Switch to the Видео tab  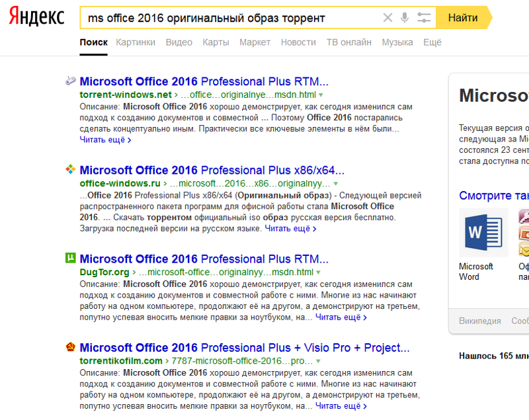(x=179, y=42)
